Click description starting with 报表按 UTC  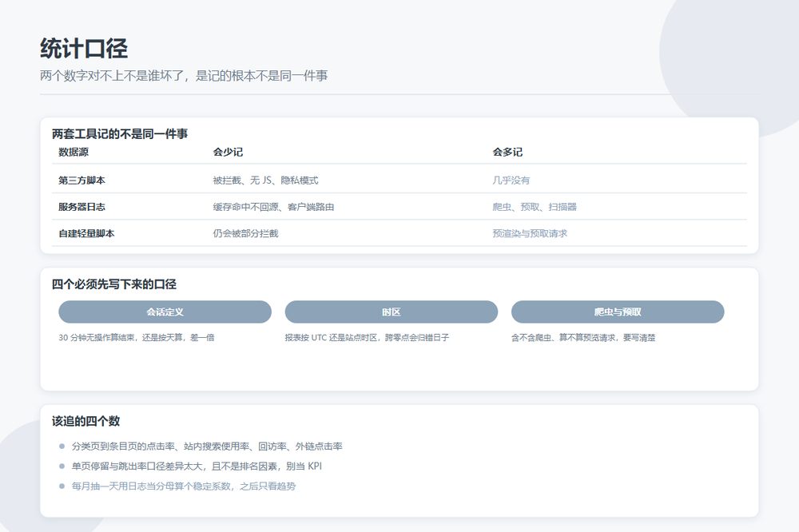coord(367,337)
